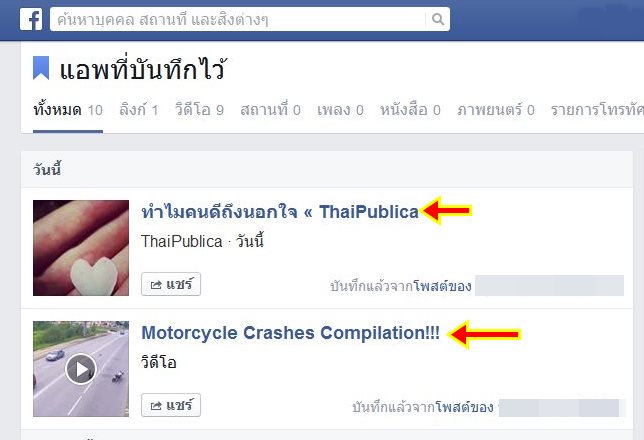The width and height of the screenshot is (644, 440).
Task: Switch to the รายการโทรทัศน์ tab
Action: click(x=597, y=110)
